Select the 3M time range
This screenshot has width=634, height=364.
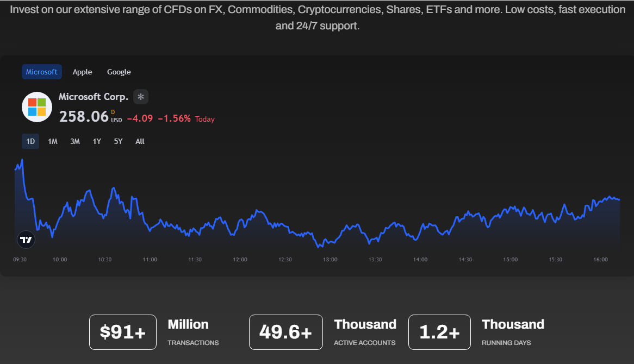click(75, 141)
